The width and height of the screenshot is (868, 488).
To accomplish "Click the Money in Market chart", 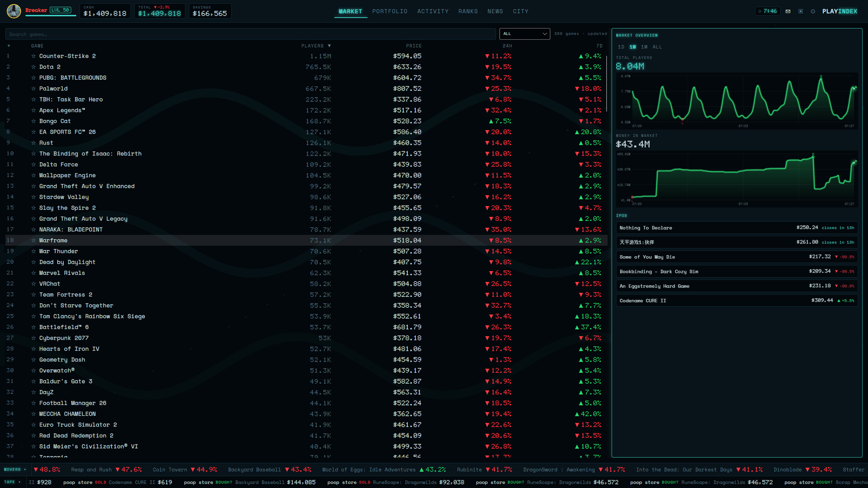I will [737, 179].
